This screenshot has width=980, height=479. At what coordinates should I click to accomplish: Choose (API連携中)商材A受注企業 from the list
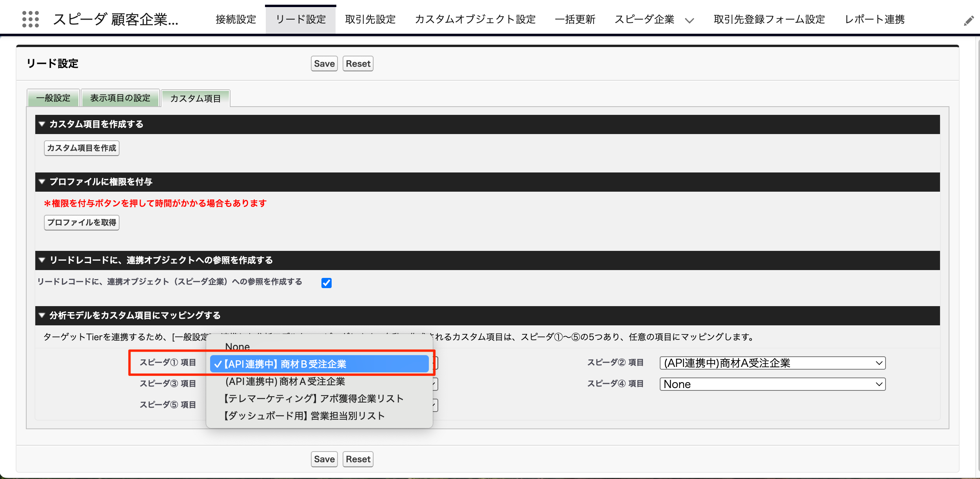tap(285, 381)
